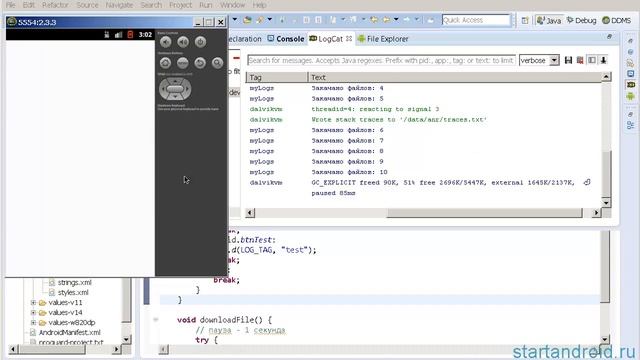Screen dimensions: 640x360
Task: Tap the emulator Search button
Action: [x=217, y=62]
